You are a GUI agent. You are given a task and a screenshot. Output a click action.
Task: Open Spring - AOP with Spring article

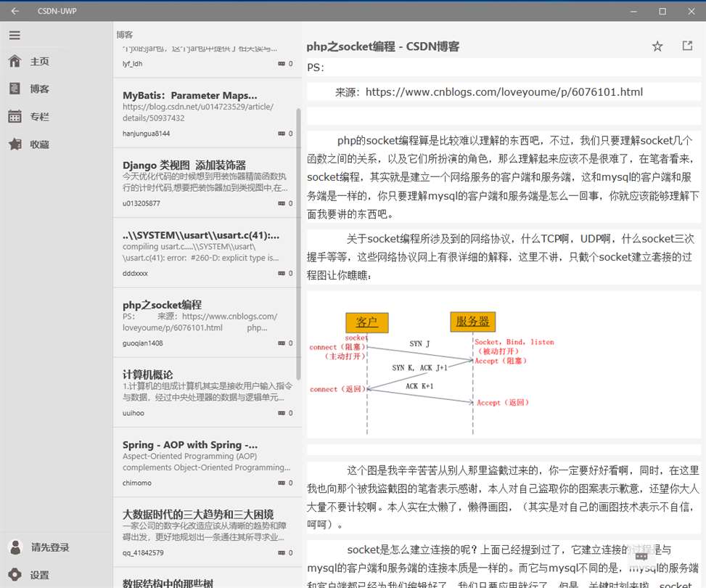click(x=207, y=462)
